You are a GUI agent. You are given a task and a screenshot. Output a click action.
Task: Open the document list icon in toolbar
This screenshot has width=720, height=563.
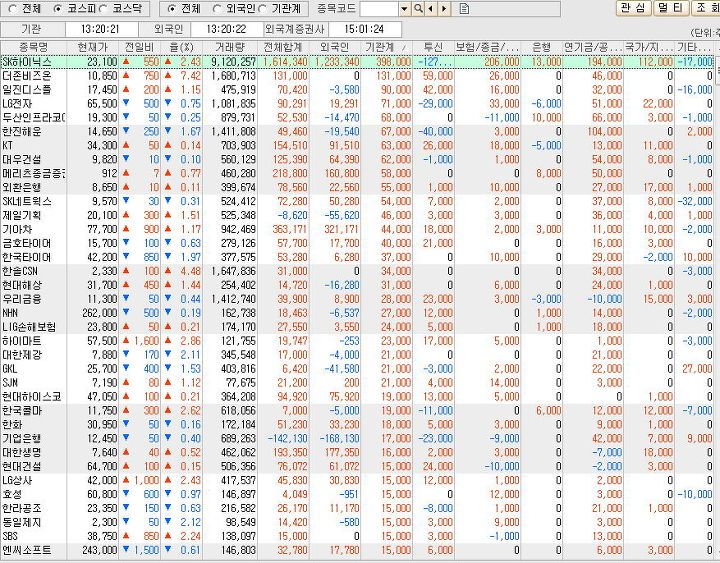(464, 8)
